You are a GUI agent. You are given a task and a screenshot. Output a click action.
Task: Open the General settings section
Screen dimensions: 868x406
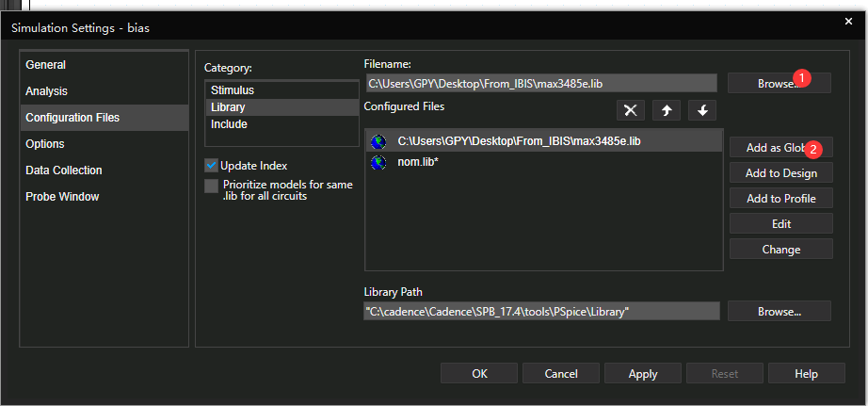[46, 65]
